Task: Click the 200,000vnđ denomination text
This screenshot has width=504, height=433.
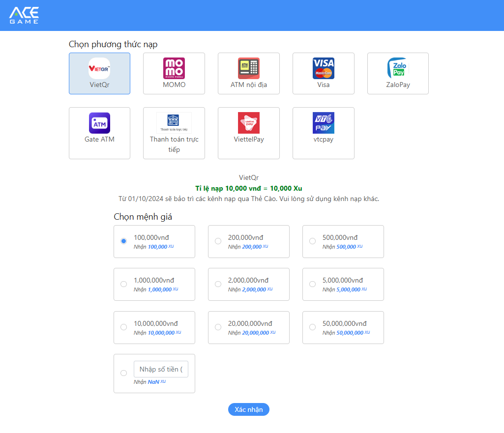Action: tap(245, 237)
